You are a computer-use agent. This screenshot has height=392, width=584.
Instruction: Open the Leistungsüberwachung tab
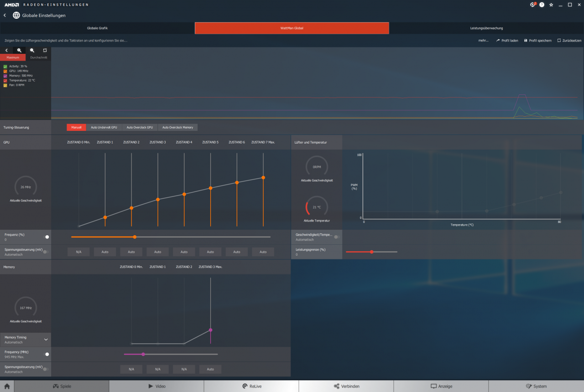[486, 28]
